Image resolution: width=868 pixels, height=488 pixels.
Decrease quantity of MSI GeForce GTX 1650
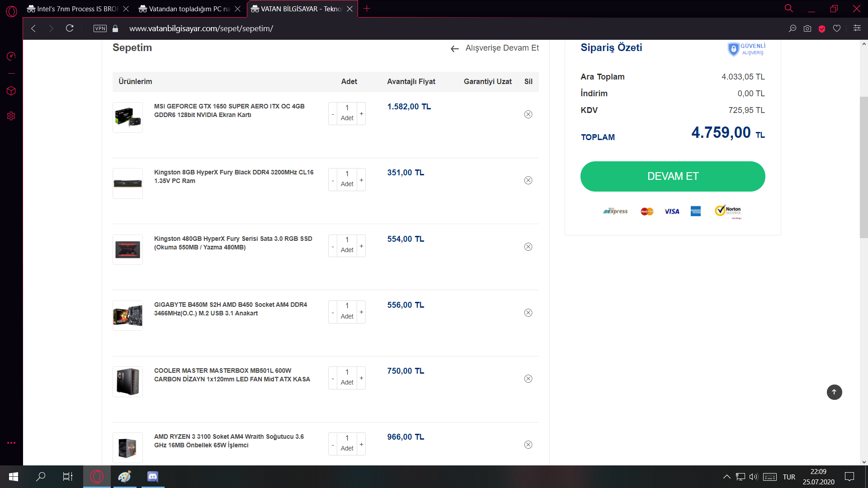(333, 114)
